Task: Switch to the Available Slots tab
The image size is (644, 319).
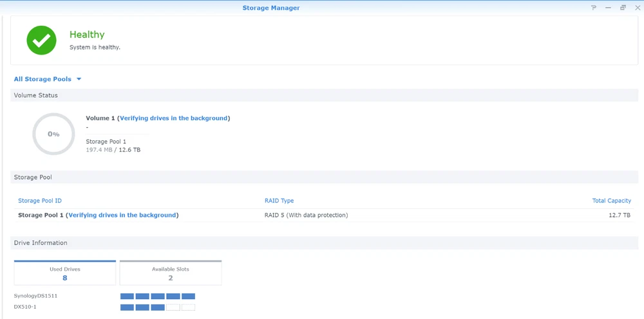Action: click(171, 273)
